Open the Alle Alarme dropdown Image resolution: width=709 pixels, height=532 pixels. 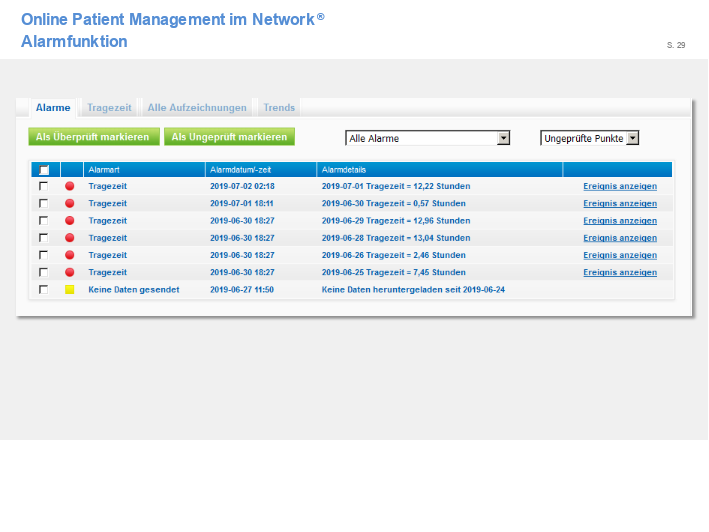[x=427, y=138]
